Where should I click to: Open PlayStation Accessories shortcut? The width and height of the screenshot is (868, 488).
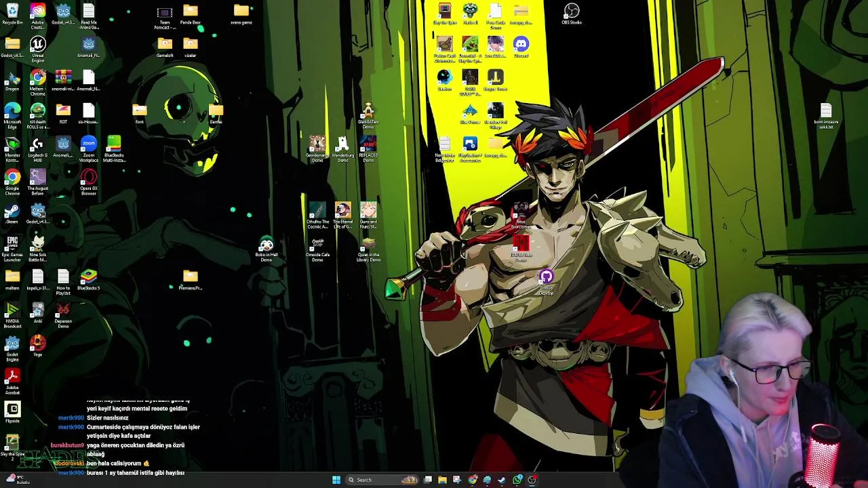click(x=470, y=148)
